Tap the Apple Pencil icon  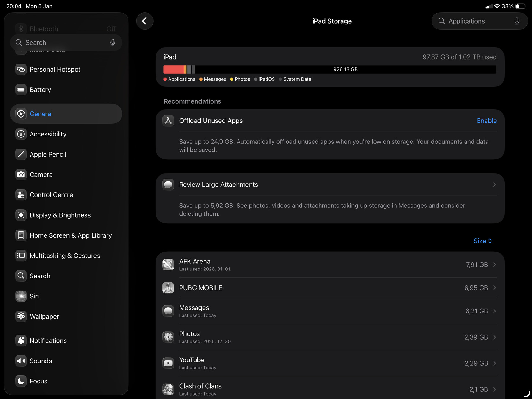click(x=21, y=154)
